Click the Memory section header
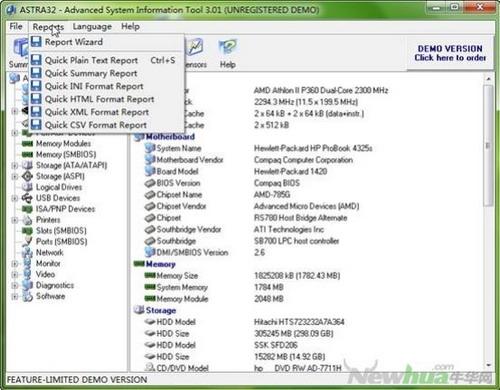Screen dimensions: 500x390 click(160, 264)
